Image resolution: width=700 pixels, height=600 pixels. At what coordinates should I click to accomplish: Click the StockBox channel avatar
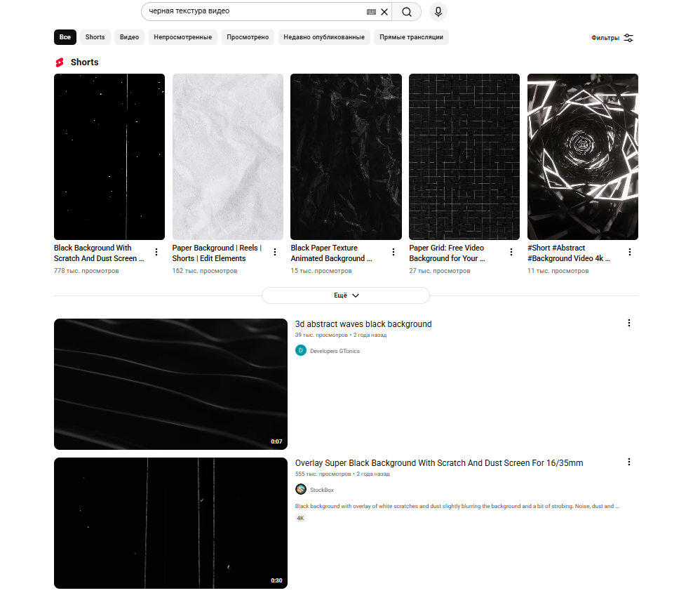(301, 490)
